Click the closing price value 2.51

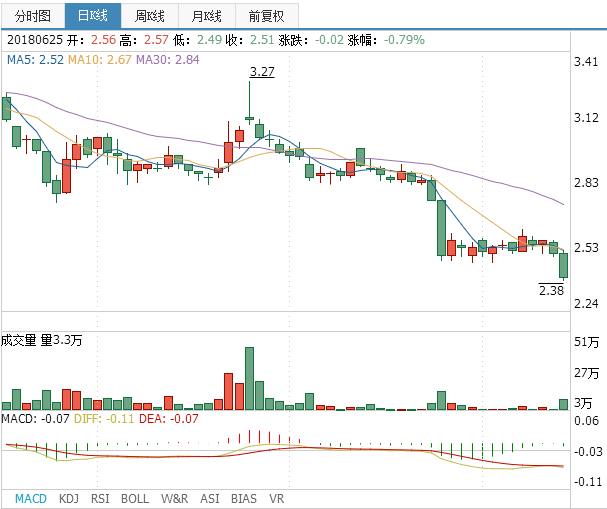point(262,39)
